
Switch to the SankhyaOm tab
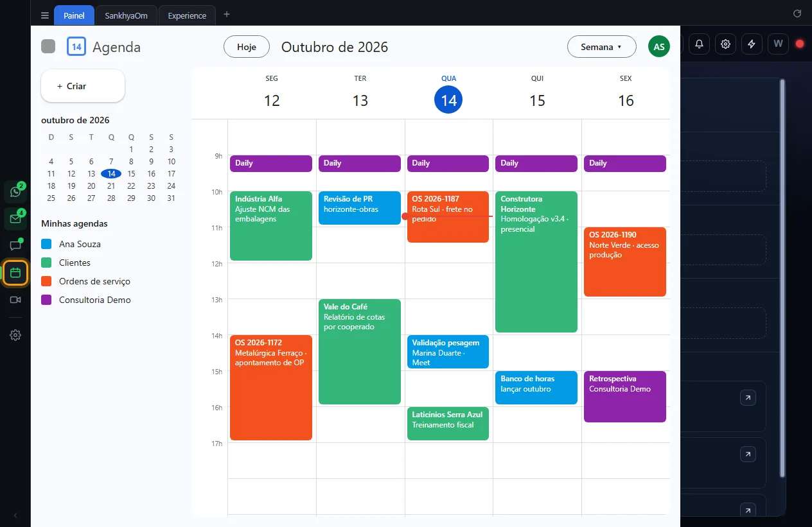click(x=127, y=15)
